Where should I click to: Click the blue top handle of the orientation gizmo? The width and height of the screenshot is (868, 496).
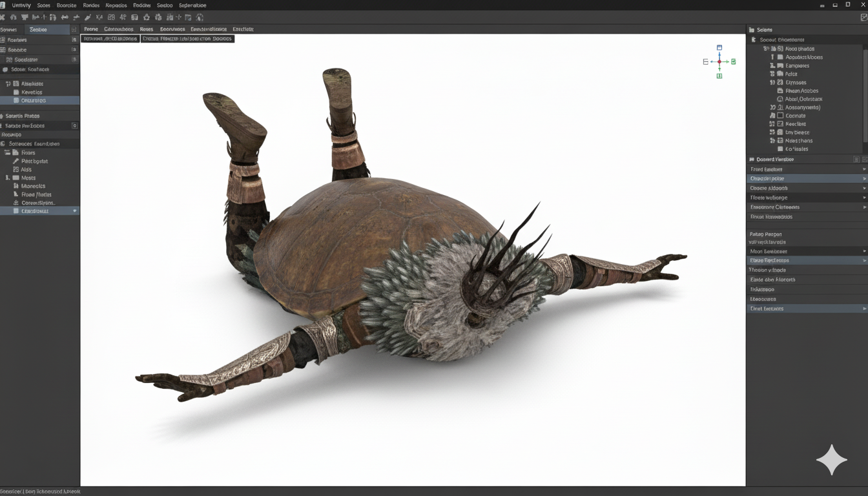click(719, 47)
